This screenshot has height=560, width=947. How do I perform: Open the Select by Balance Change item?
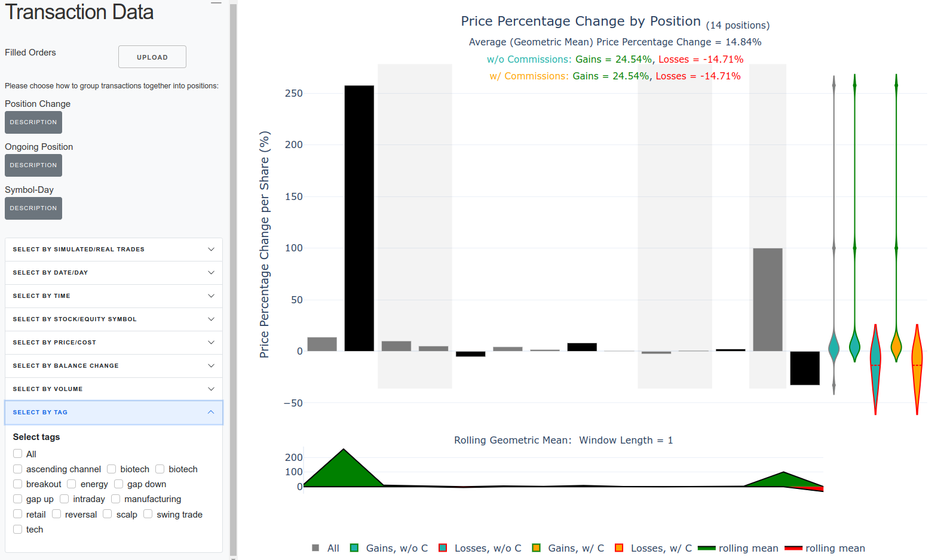(114, 366)
